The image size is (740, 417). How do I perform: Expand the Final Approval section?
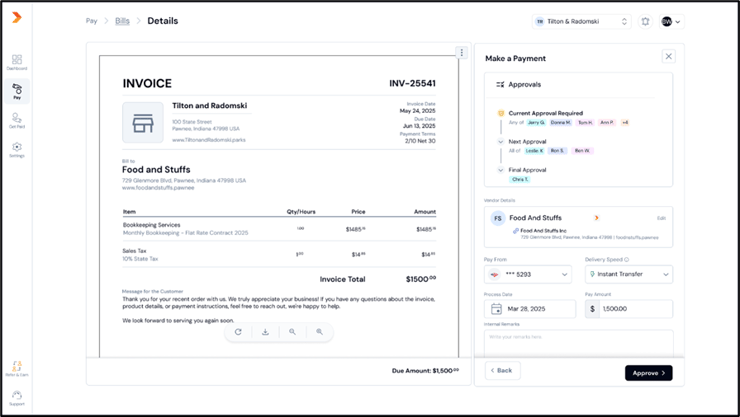pos(501,170)
